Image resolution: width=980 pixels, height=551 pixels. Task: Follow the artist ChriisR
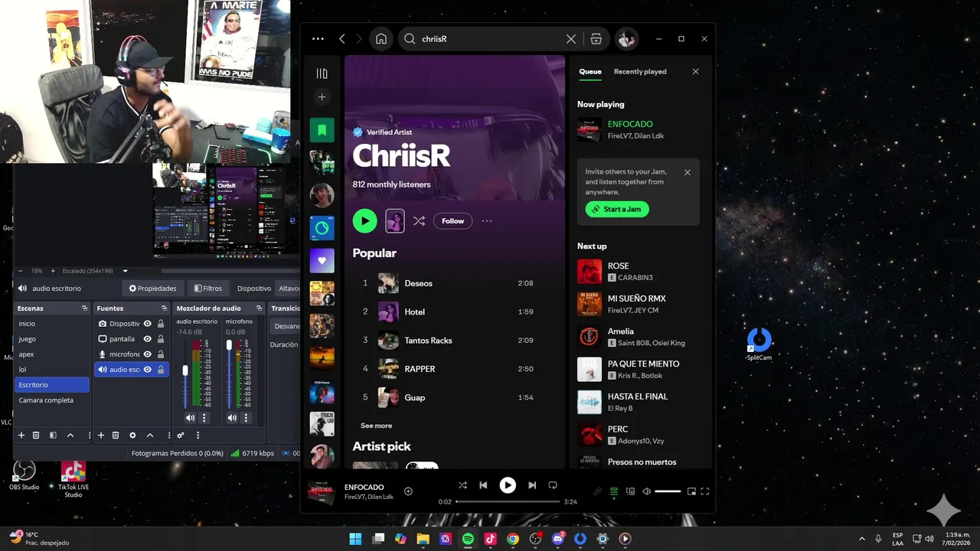point(452,221)
